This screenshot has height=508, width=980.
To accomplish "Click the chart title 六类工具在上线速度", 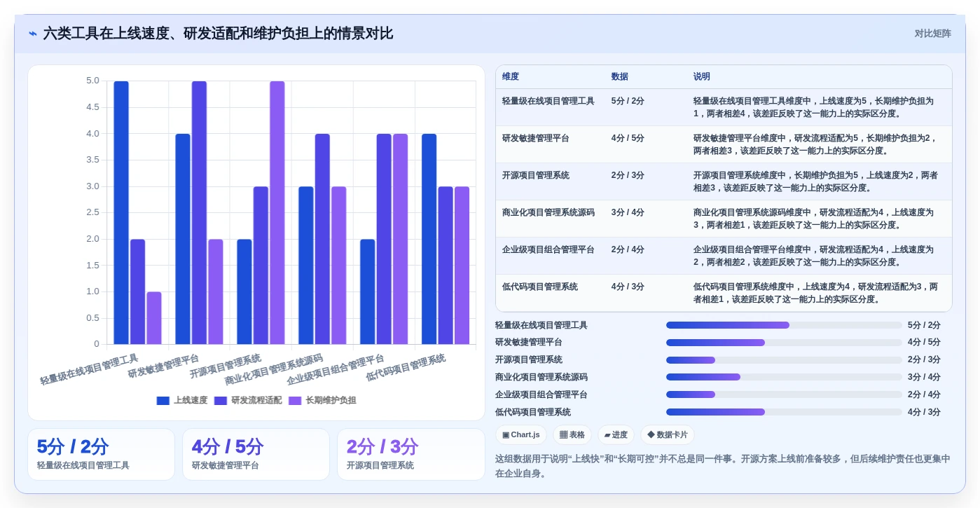I will tap(218, 34).
